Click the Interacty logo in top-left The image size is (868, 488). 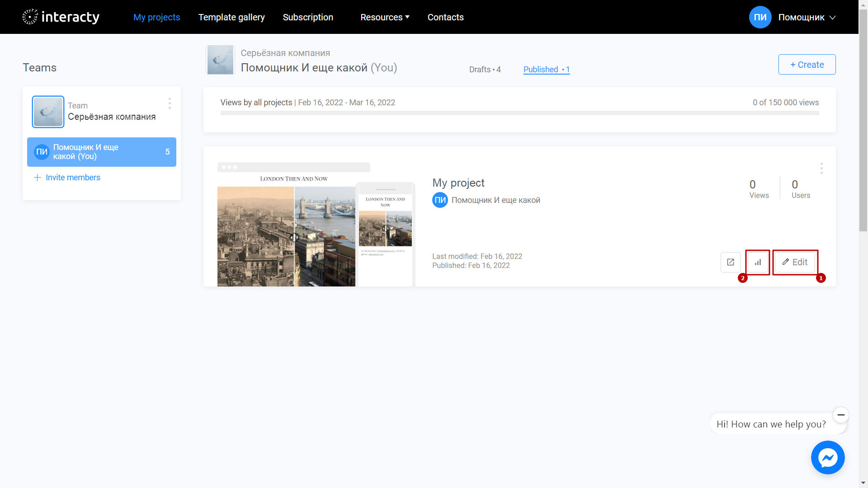coord(60,17)
